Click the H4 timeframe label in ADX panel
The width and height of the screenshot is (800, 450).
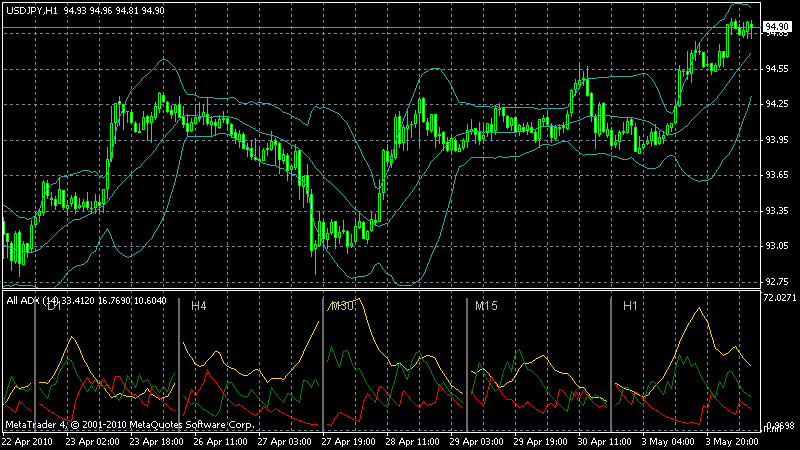(x=198, y=306)
